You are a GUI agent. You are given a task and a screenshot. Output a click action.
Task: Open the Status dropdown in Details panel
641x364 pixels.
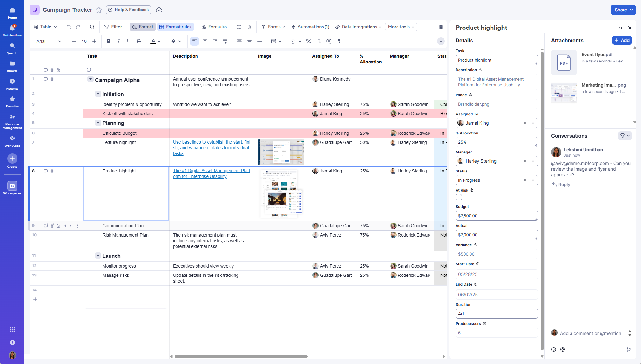click(532, 180)
